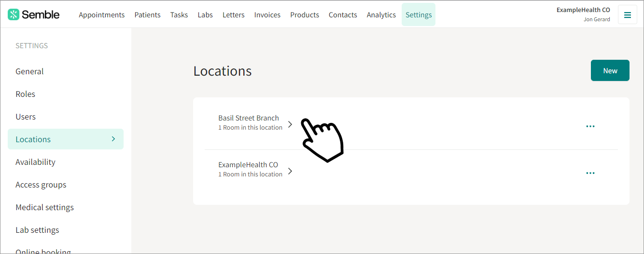Click chevron beside Locations sidebar item
Screen dimensions: 644x254
pyautogui.click(x=113, y=139)
